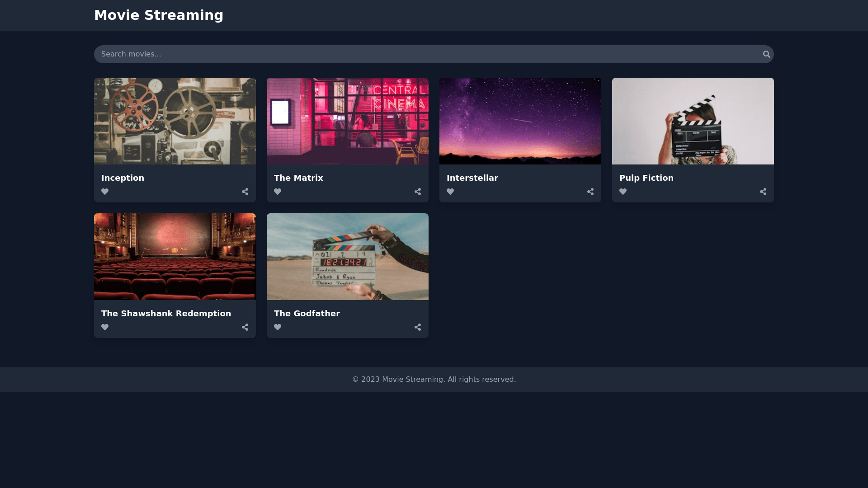Open the Interstellar title link
The height and width of the screenshot is (488, 868).
(x=472, y=178)
